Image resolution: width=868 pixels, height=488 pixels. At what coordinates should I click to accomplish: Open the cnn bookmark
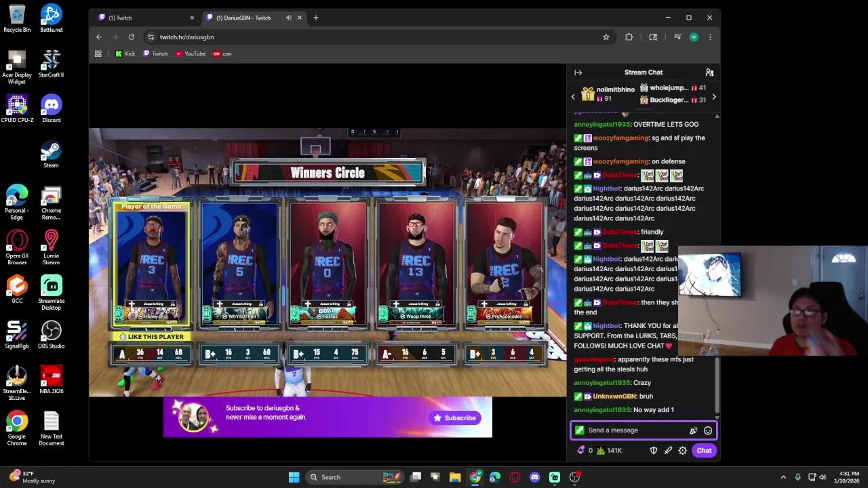[x=222, y=54]
